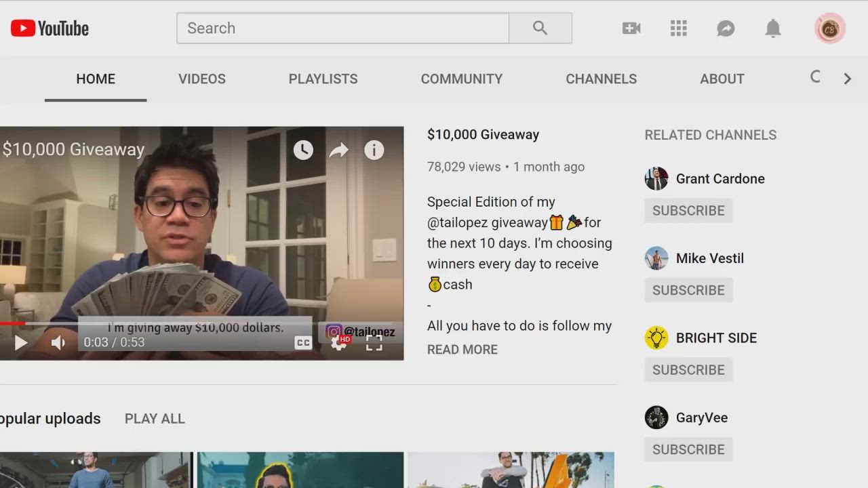
Task: Open the YouTube apps grid
Action: coord(679,28)
